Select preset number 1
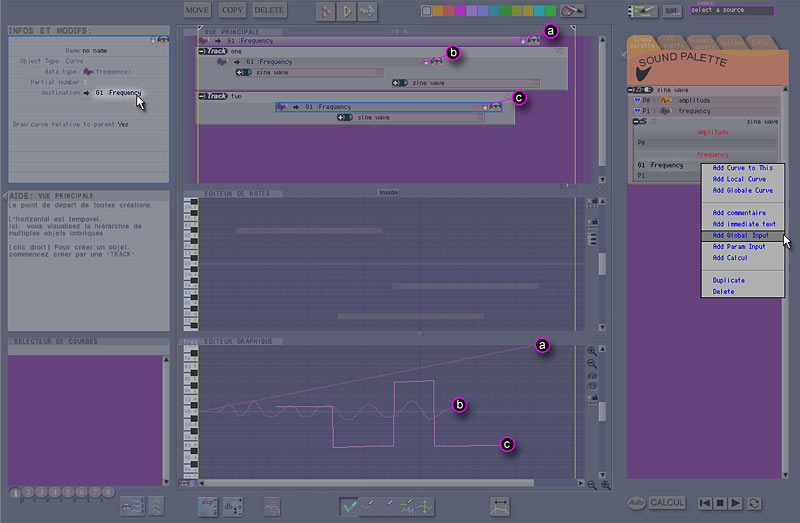The height and width of the screenshot is (523, 800). click(15, 492)
